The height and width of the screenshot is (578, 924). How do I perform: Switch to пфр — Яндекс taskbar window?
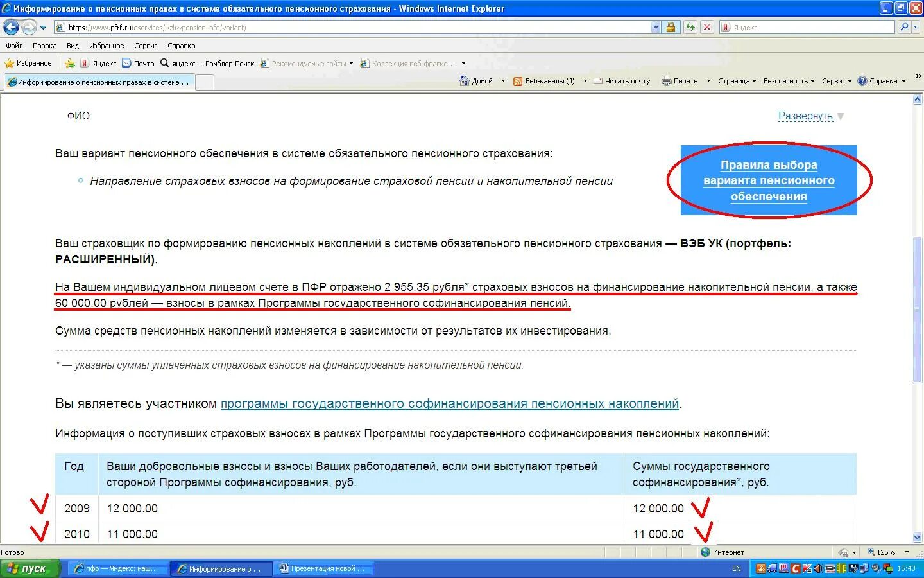tap(117, 568)
